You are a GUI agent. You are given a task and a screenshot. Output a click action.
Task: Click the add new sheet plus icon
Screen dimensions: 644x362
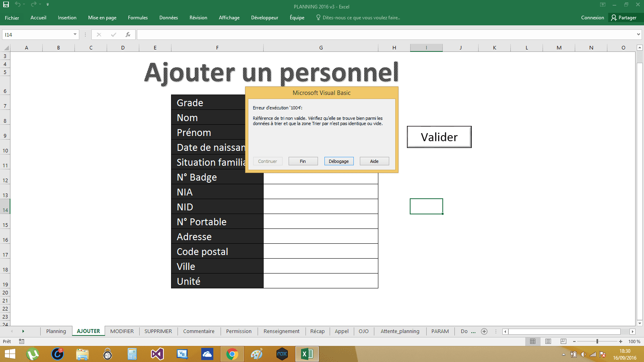click(484, 331)
